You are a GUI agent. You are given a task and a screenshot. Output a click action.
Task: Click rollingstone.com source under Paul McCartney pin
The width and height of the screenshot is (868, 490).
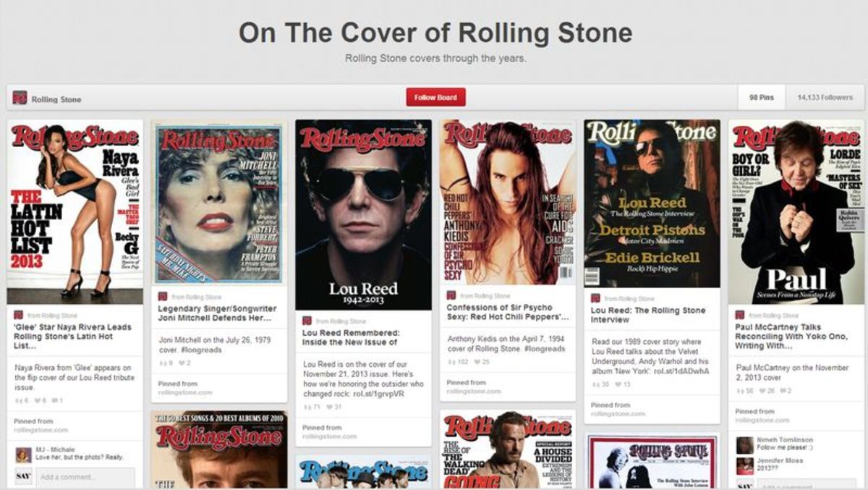point(762,421)
